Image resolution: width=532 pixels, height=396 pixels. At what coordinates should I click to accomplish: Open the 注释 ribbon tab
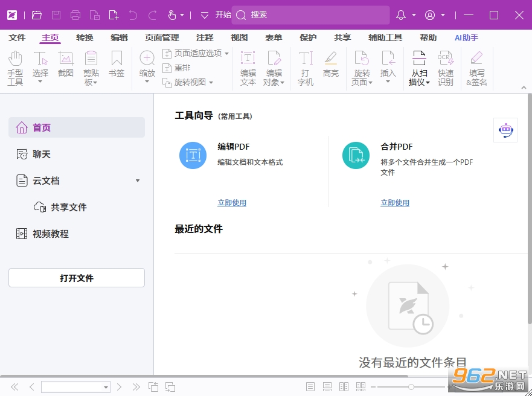(x=205, y=37)
